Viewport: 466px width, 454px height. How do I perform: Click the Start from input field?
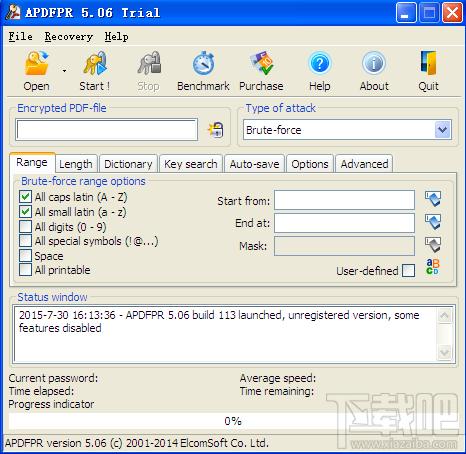344,200
